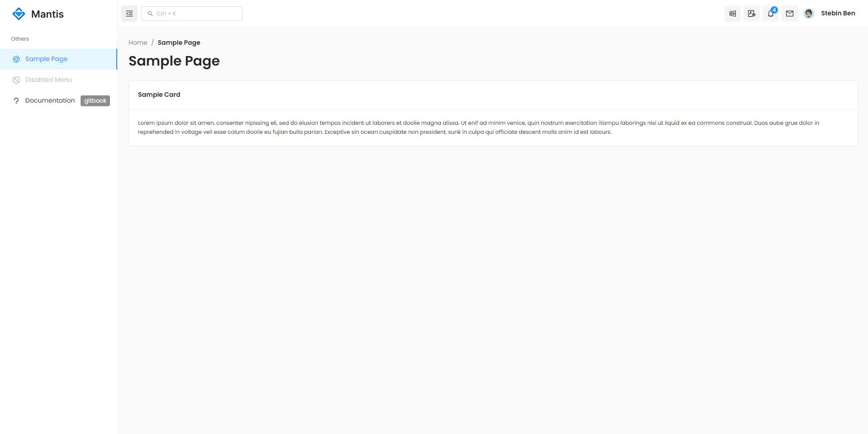Click the search magnifier icon

tap(150, 14)
